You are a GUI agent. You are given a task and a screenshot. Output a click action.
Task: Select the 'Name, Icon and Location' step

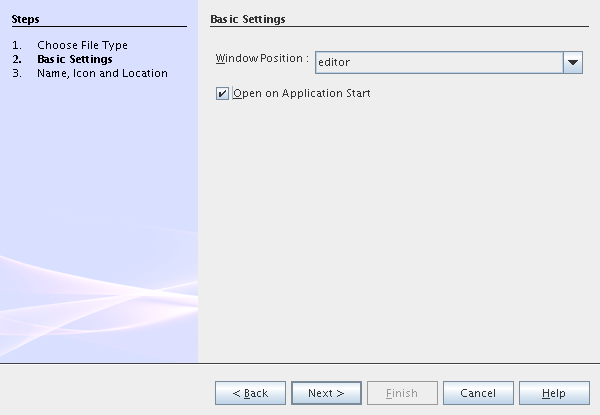[x=102, y=73]
